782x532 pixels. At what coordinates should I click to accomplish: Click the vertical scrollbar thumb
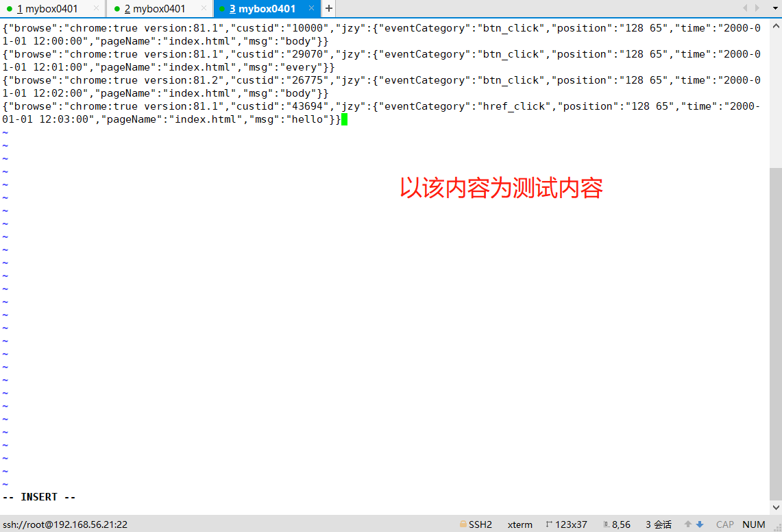pyautogui.click(x=776, y=333)
